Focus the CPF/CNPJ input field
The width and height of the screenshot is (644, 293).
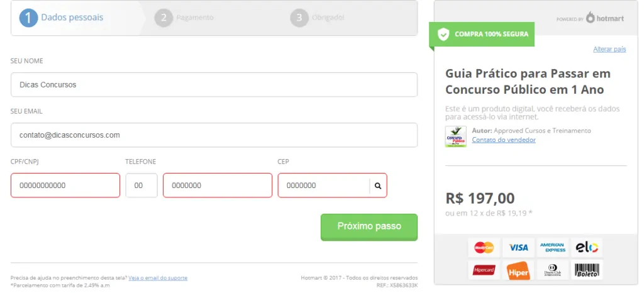coord(65,185)
